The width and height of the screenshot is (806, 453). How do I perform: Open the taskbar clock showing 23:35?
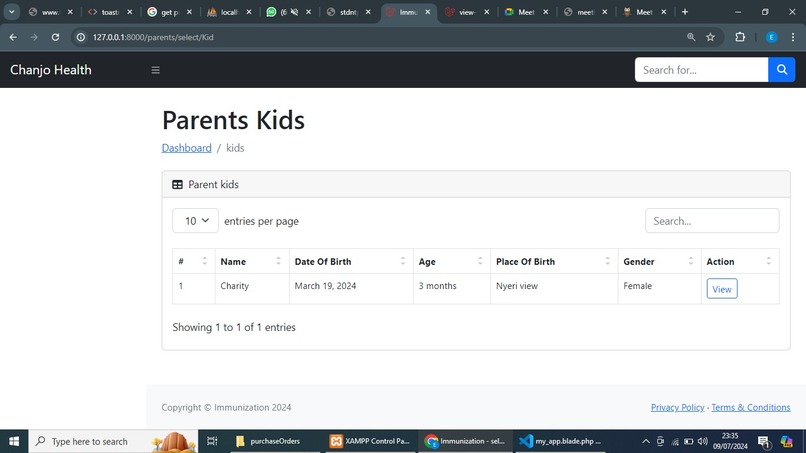pyautogui.click(x=730, y=441)
